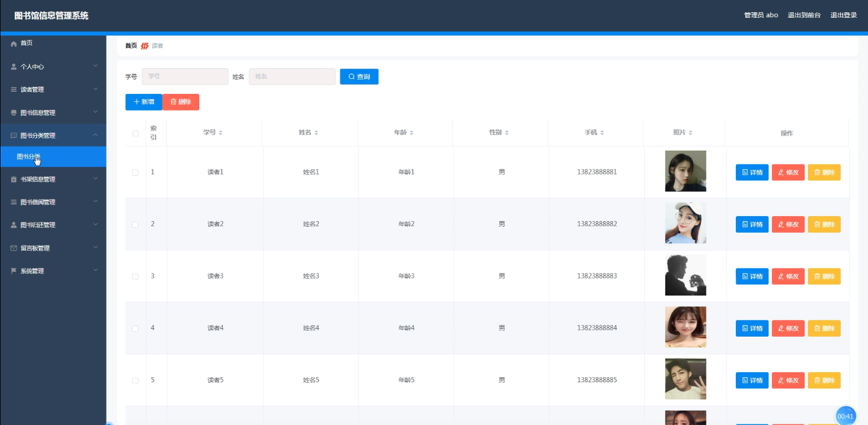
Task: Check the checkbox for row 读者3
Action: [x=136, y=277]
